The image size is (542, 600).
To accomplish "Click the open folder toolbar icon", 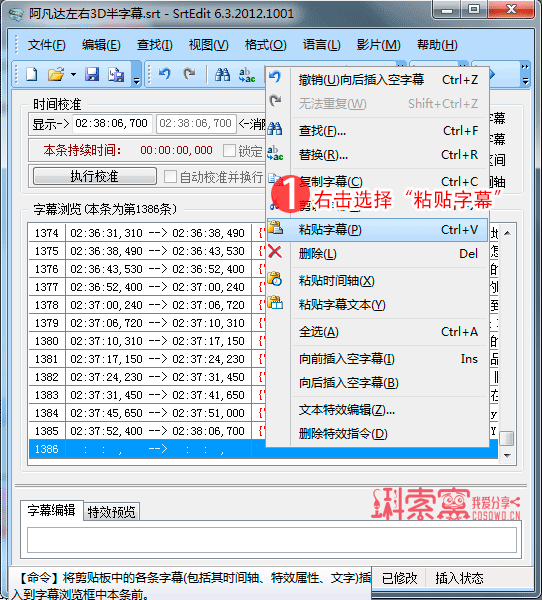I will [56, 74].
